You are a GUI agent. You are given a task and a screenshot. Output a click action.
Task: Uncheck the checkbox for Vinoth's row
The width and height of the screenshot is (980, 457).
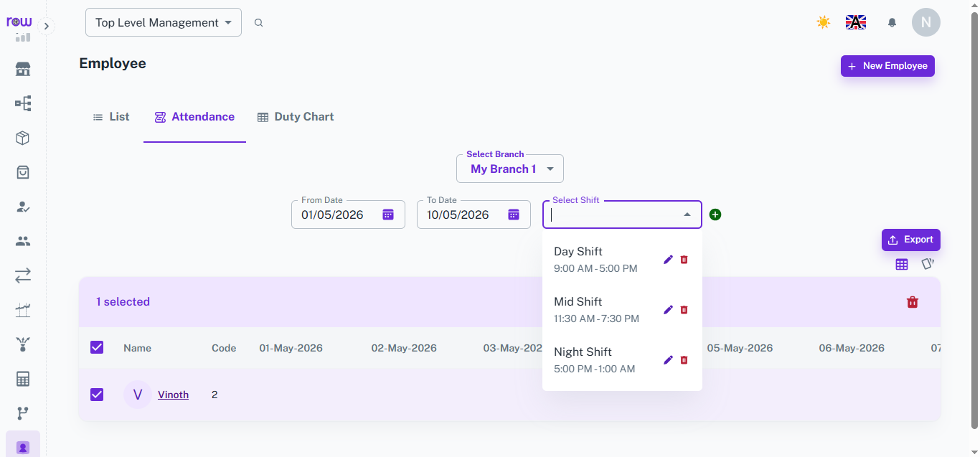tap(97, 395)
